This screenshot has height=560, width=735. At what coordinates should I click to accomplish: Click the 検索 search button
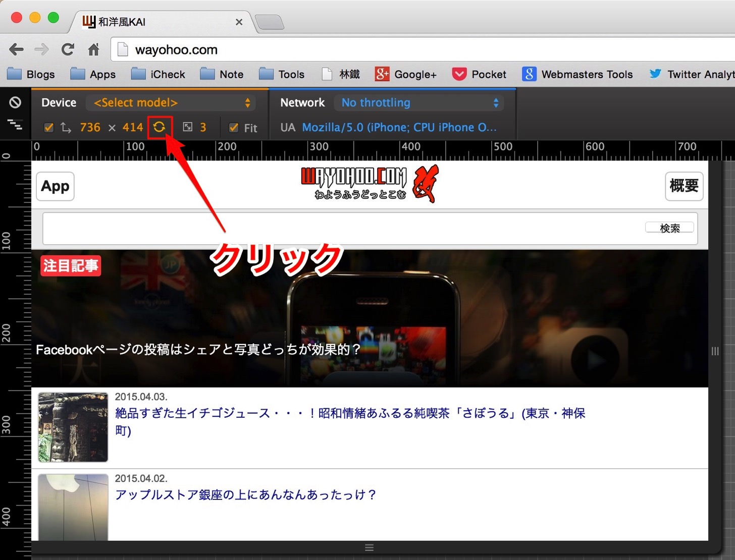click(x=670, y=228)
